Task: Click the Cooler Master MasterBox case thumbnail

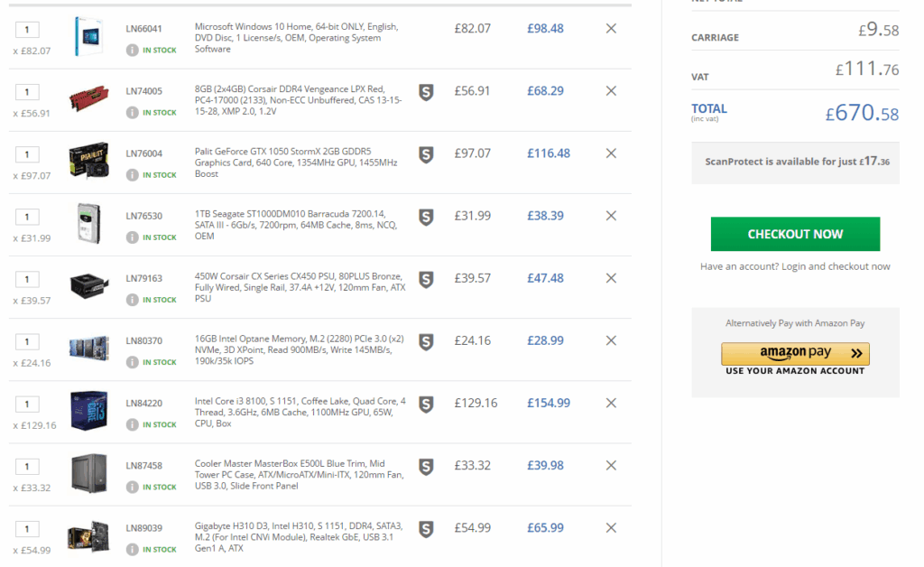Action: (89, 473)
